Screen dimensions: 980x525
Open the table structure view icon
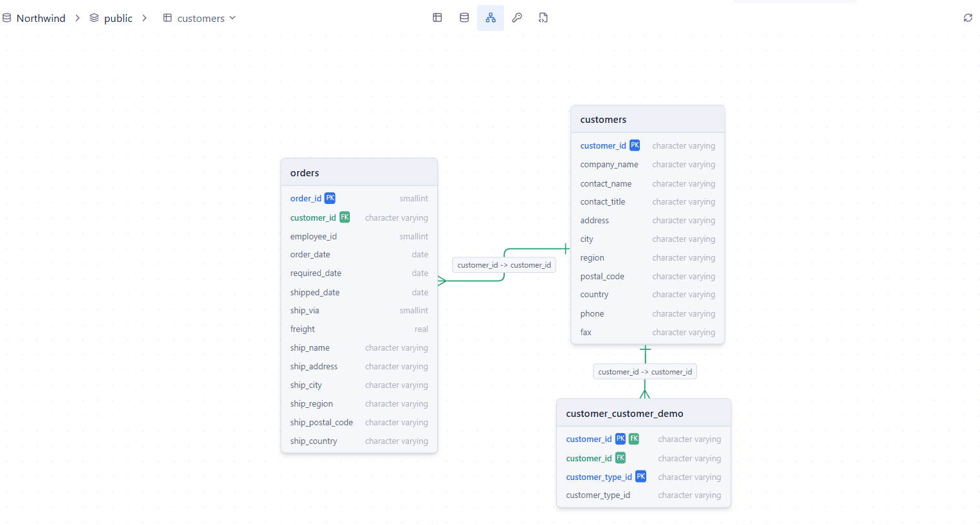click(437, 18)
